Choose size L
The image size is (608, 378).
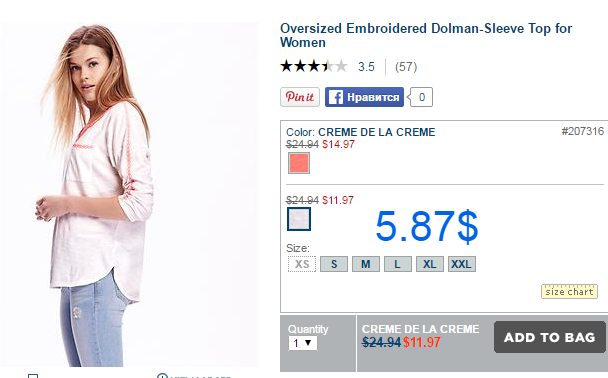tap(397, 264)
